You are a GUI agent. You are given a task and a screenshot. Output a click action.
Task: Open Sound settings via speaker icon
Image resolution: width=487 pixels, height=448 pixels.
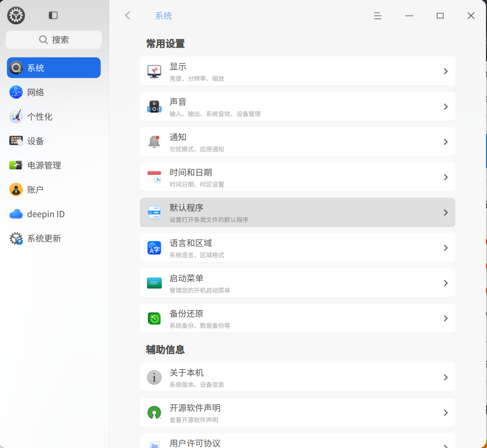pos(154,107)
